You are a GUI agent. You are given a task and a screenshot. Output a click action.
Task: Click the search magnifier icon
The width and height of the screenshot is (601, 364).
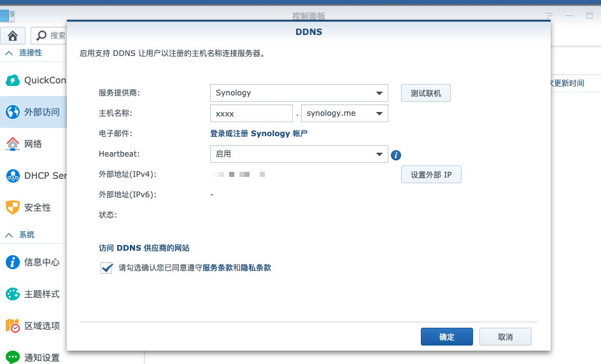pyautogui.click(x=41, y=36)
